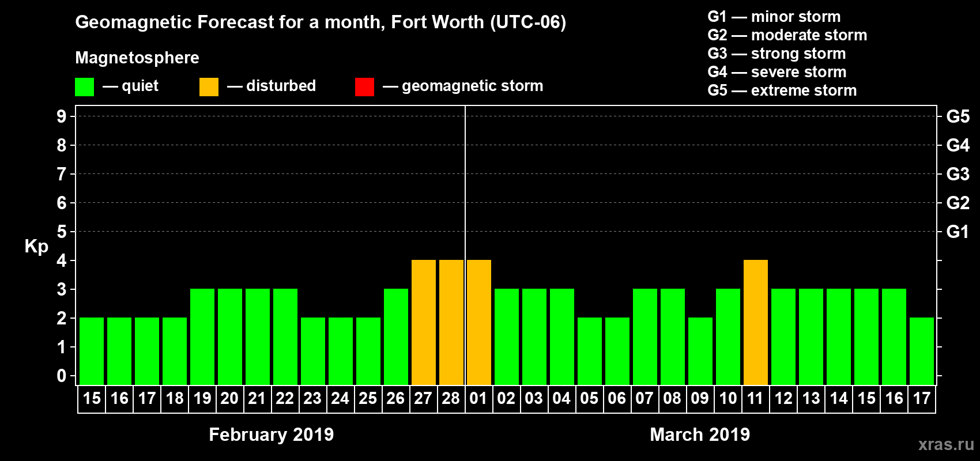Click date label 25 on the axis
Screen dimensions: 980x461
tap(368, 398)
